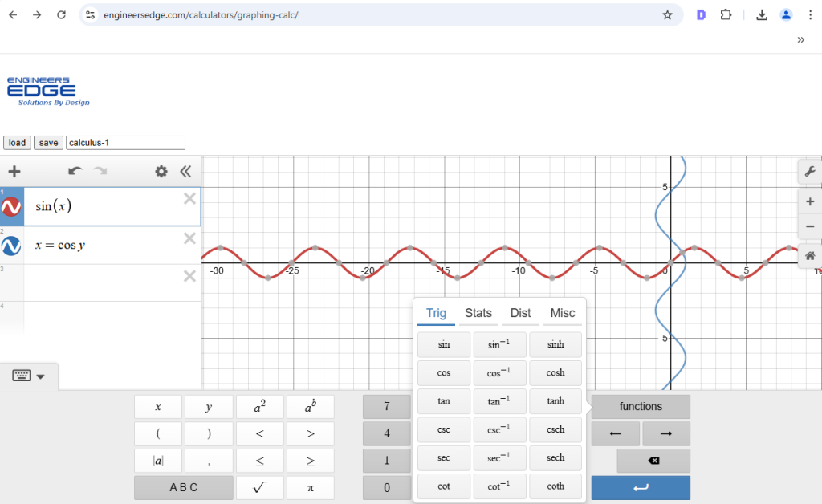
Task: Switch to the Stats tab
Action: point(478,313)
